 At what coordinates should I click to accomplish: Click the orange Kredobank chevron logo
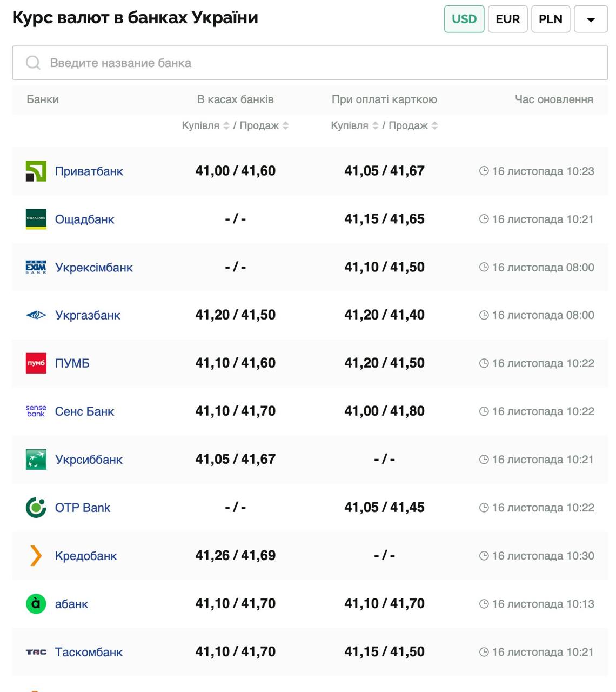[x=36, y=556]
